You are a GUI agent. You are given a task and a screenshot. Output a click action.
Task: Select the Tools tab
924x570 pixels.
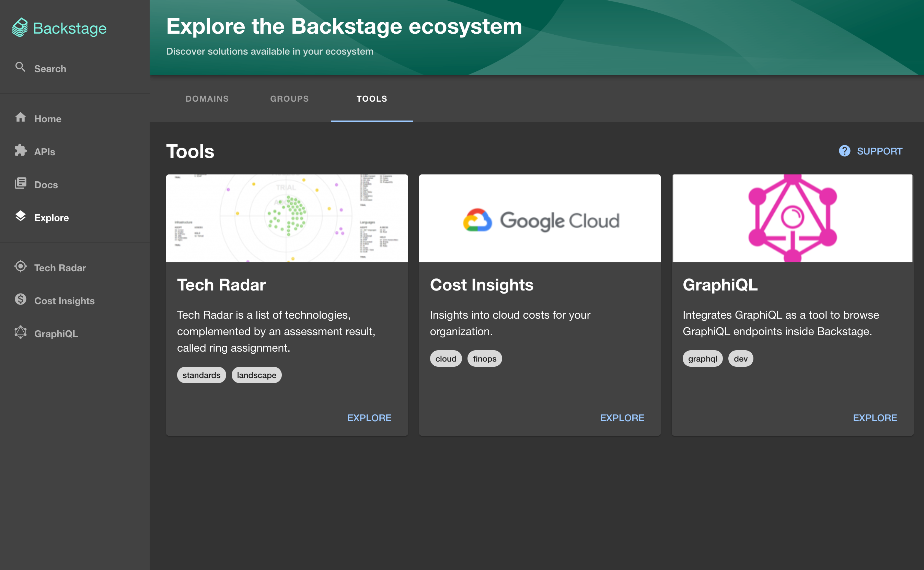372,99
